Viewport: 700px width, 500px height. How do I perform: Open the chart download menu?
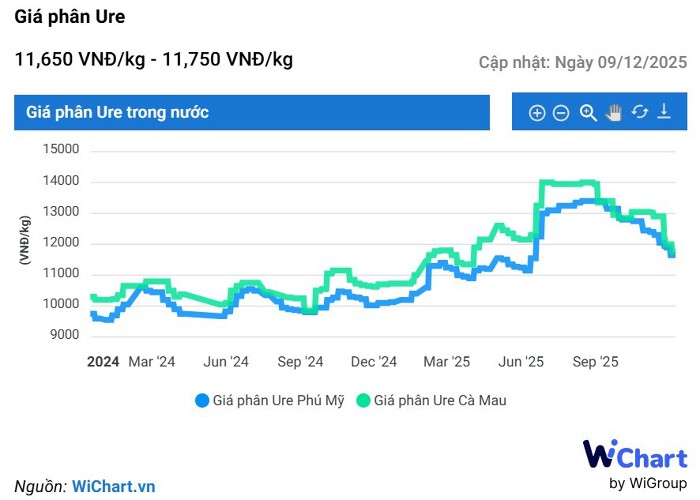(x=664, y=113)
